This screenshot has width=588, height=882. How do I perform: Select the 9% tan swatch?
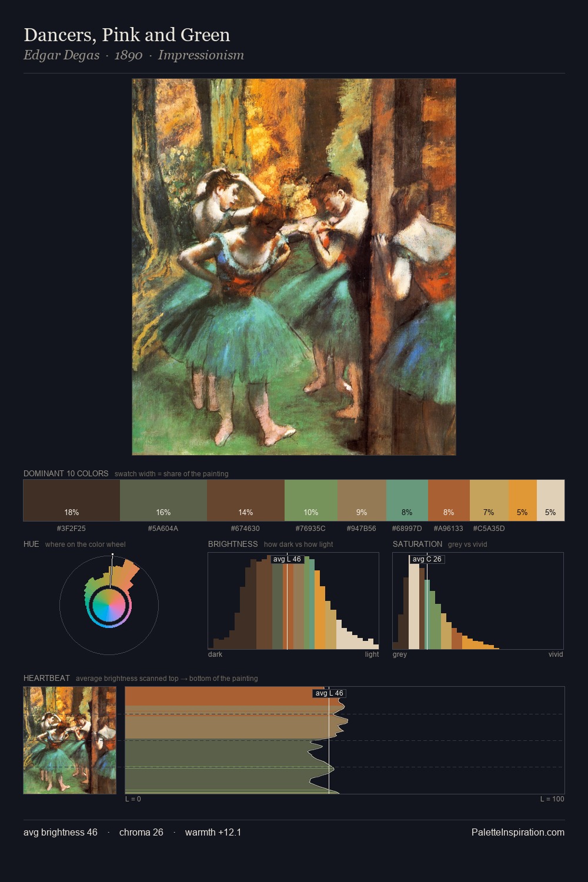pyautogui.click(x=362, y=500)
